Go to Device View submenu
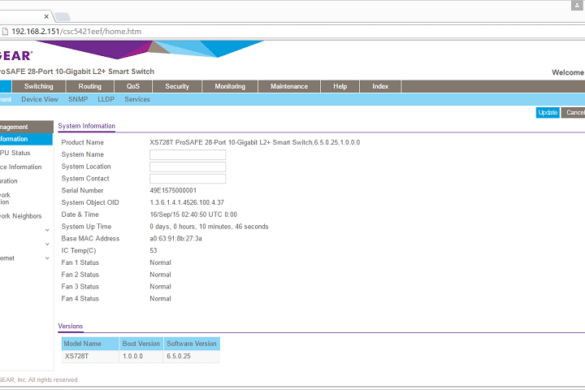The image size is (585, 390). pos(40,99)
